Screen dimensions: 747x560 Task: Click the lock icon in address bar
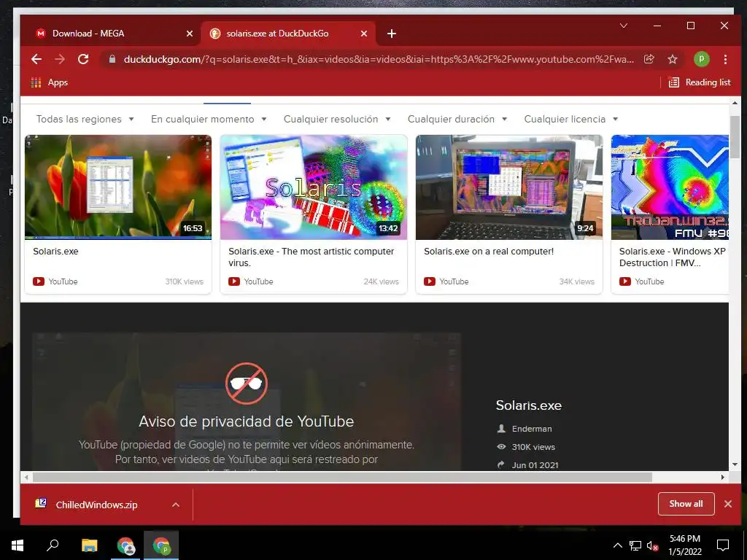(112, 59)
